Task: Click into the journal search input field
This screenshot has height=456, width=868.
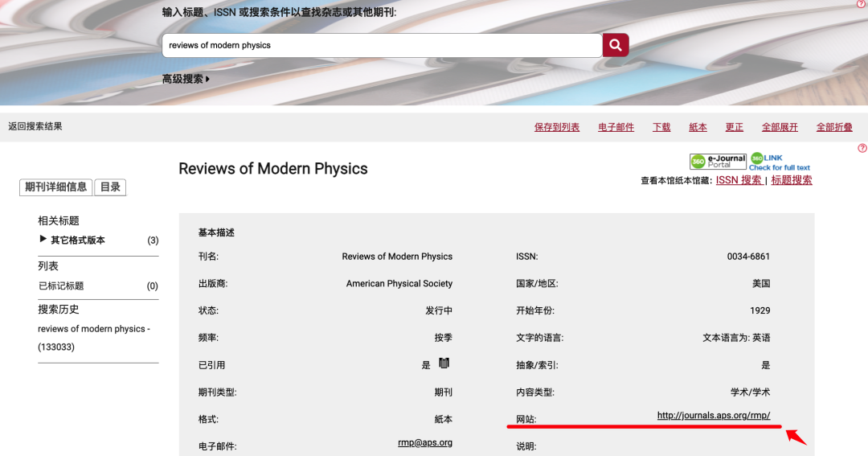Action: point(382,45)
